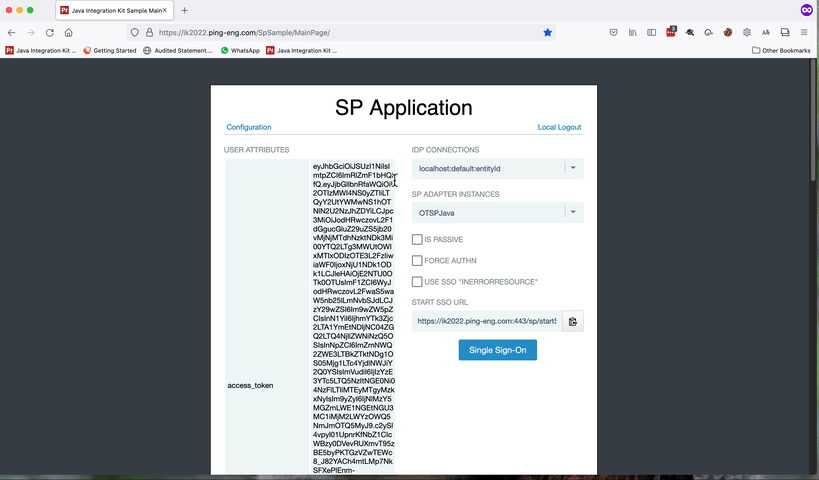Click the Start SSO URL text field
Image resolution: width=819 pixels, height=480 pixels.
487,321
